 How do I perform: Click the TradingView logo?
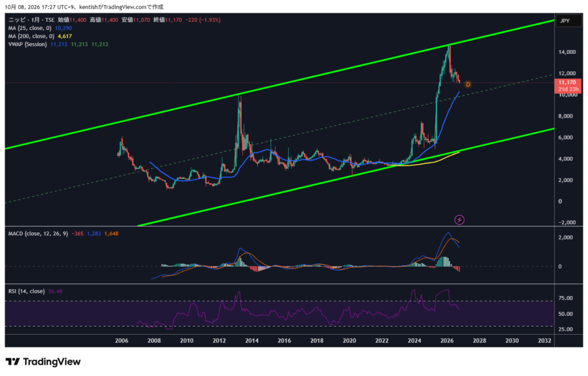(x=43, y=362)
